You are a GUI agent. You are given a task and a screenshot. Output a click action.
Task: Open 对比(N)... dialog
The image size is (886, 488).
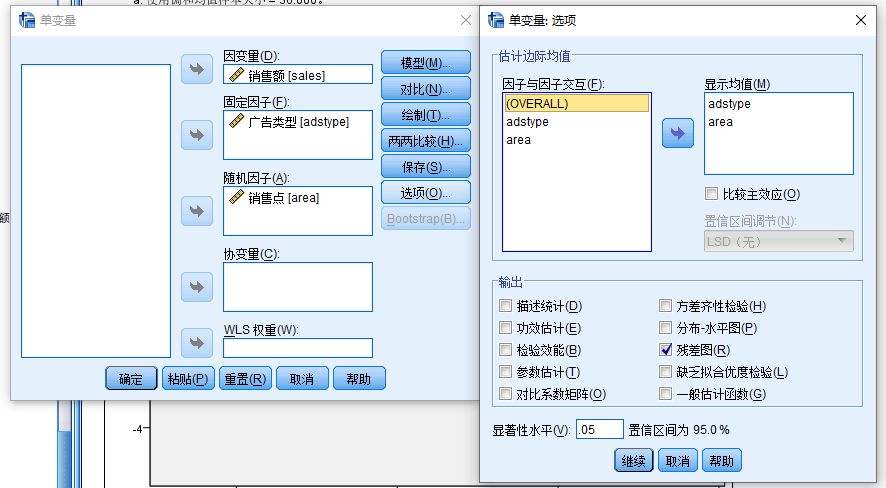coord(425,89)
